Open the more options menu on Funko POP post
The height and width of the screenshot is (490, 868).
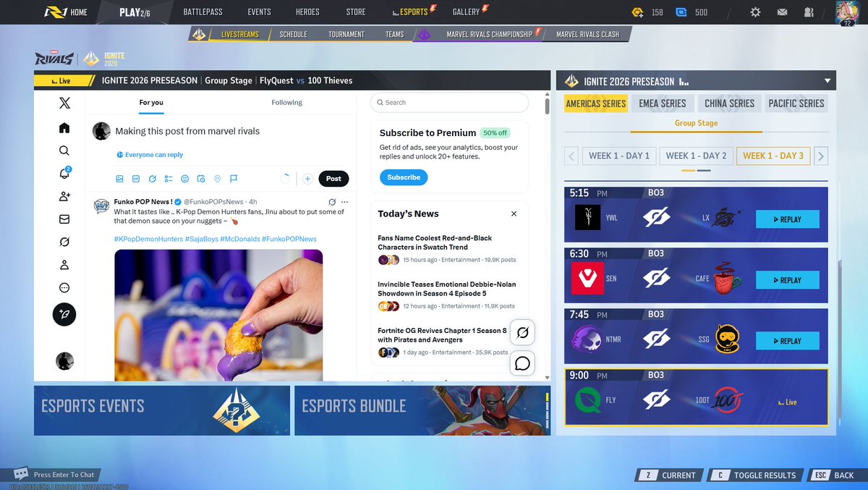344,201
